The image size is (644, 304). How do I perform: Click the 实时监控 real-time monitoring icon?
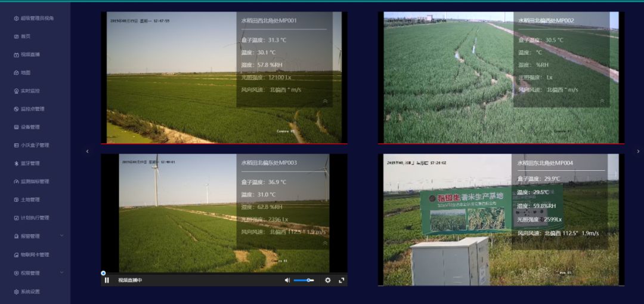coord(17,91)
